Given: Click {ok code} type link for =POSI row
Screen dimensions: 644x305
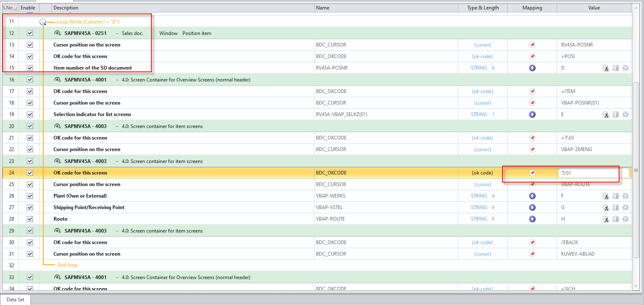Looking at the screenshot, I should point(482,56).
